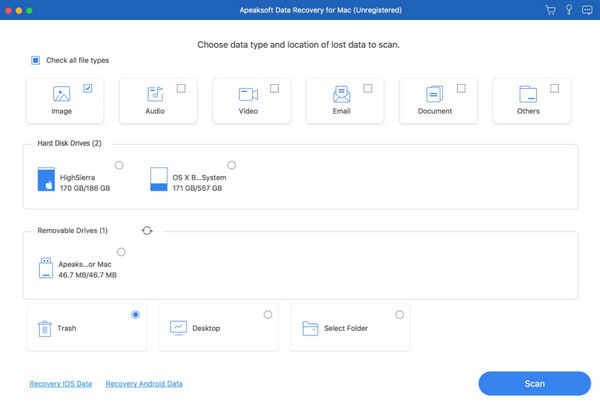600x405 pixels.
Task: Toggle the Check all file types checkbox
Action: tap(36, 60)
